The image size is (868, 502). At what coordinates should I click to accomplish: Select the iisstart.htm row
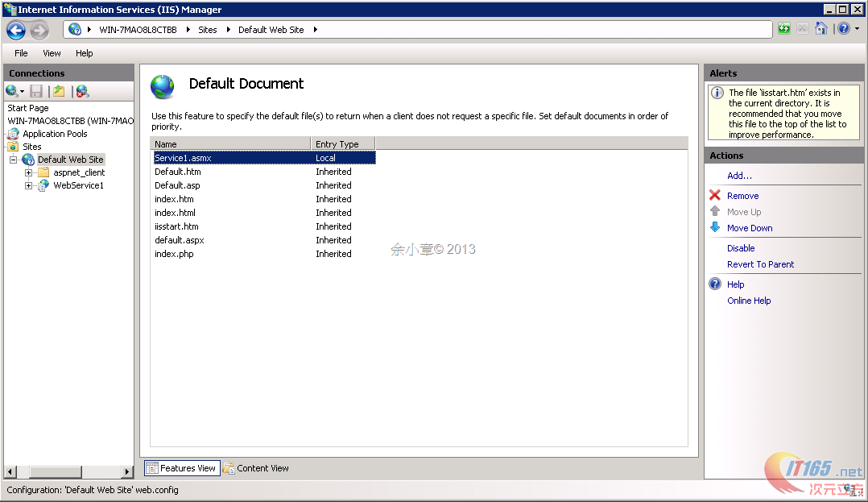pos(264,226)
